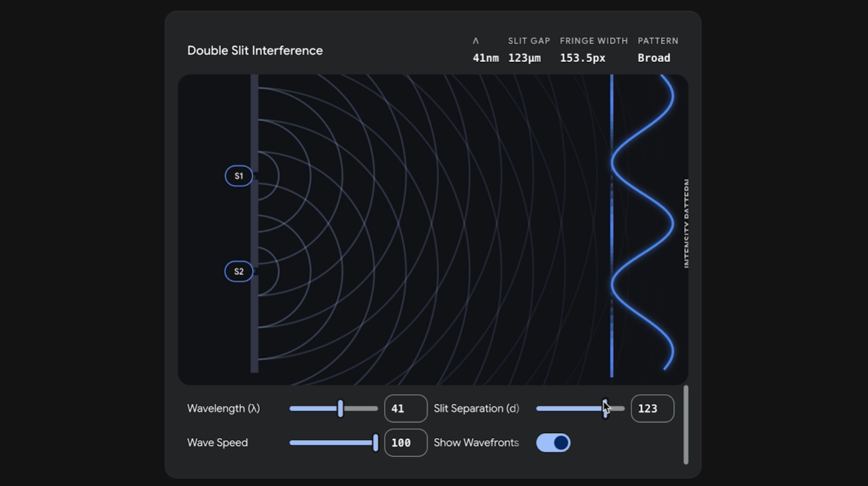Select the slit separation field showing 123
This screenshot has height=486, width=868.
coord(652,408)
